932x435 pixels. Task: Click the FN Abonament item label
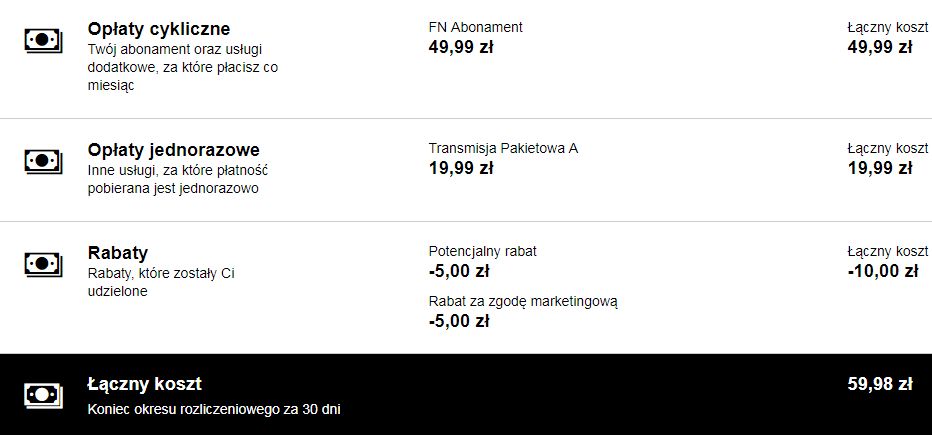pos(475,27)
